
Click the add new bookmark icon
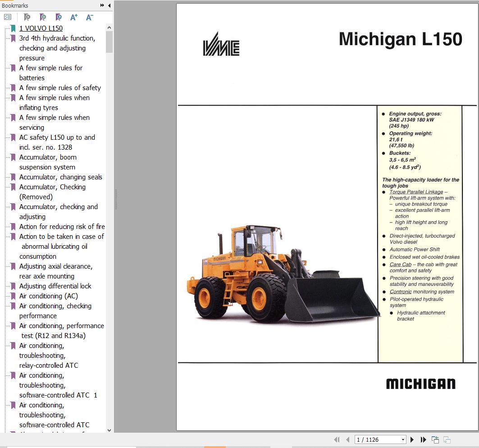pos(43,17)
